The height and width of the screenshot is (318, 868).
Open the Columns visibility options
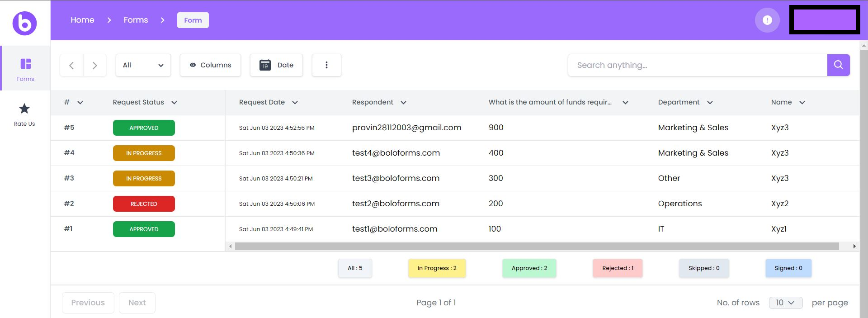[x=210, y=65]
